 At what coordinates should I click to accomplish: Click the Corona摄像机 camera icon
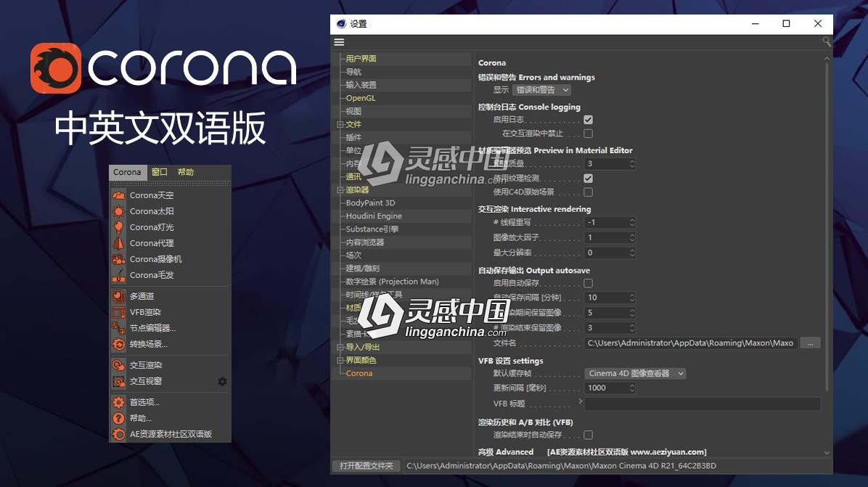point(118,259)
